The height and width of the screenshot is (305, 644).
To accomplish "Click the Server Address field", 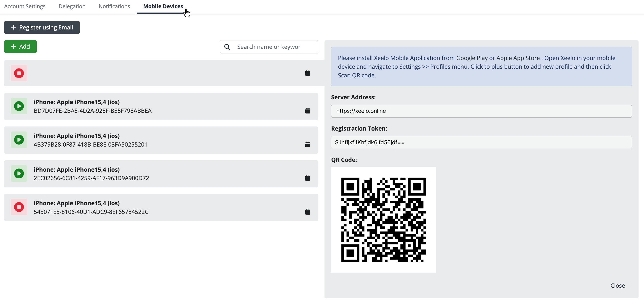I will point(481,111).
